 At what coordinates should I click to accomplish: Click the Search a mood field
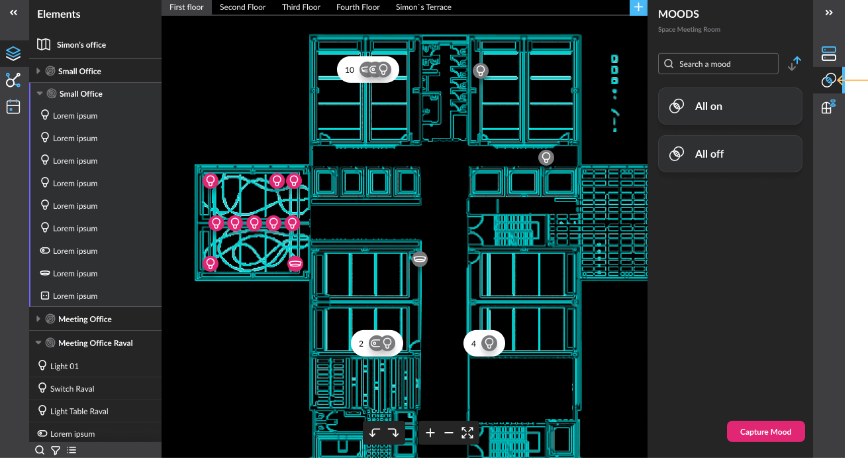(x=718, y=64)
